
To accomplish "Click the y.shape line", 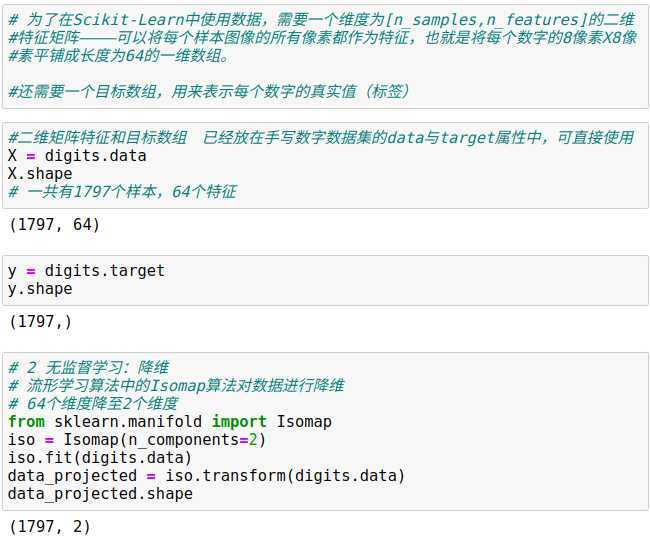I will point(40,288).
